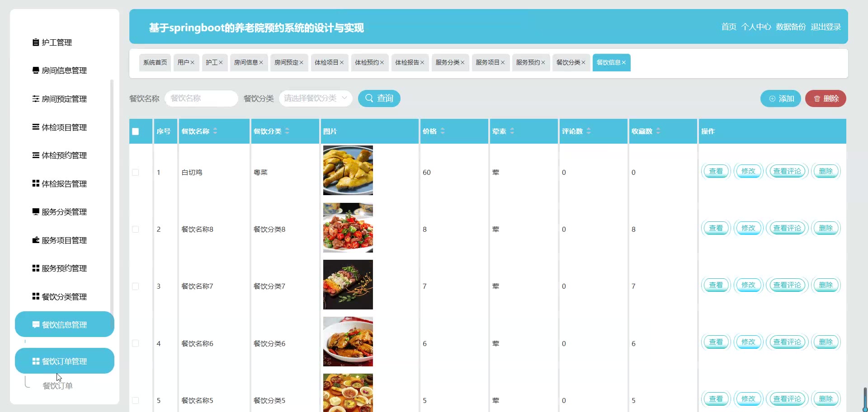
Task: Close the 房间预定 tab
Action: (301, 63)
